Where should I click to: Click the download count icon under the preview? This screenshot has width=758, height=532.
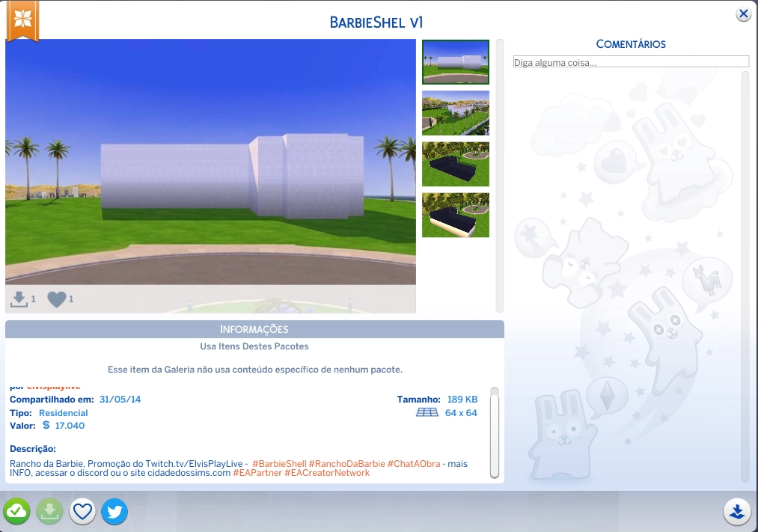pos(19,299)
